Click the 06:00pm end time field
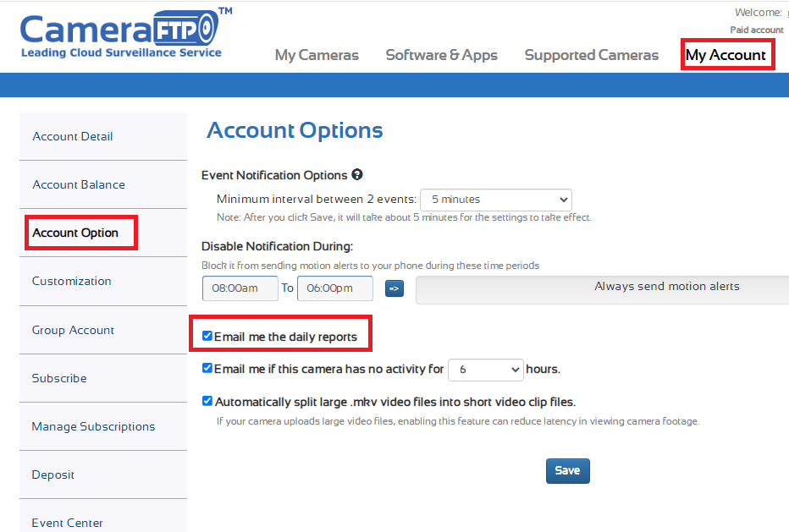789x532 pixels. point(335,288)
